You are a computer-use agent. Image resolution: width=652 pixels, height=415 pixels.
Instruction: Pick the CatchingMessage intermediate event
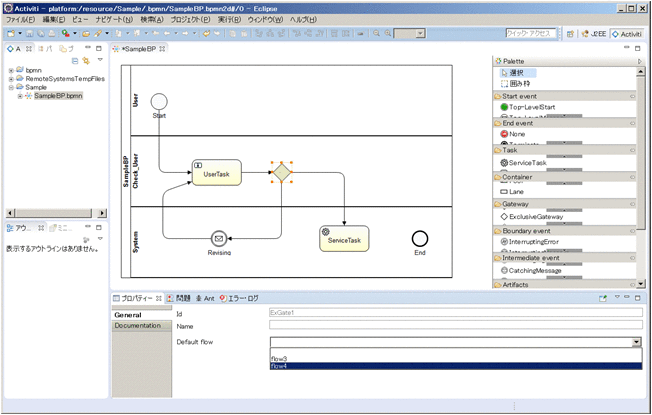click(535, 270)
